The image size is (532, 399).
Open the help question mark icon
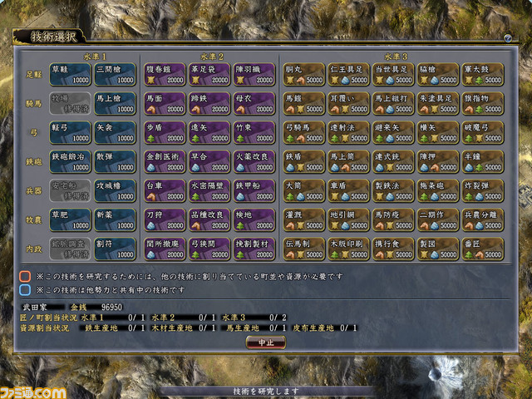[508, 38]
